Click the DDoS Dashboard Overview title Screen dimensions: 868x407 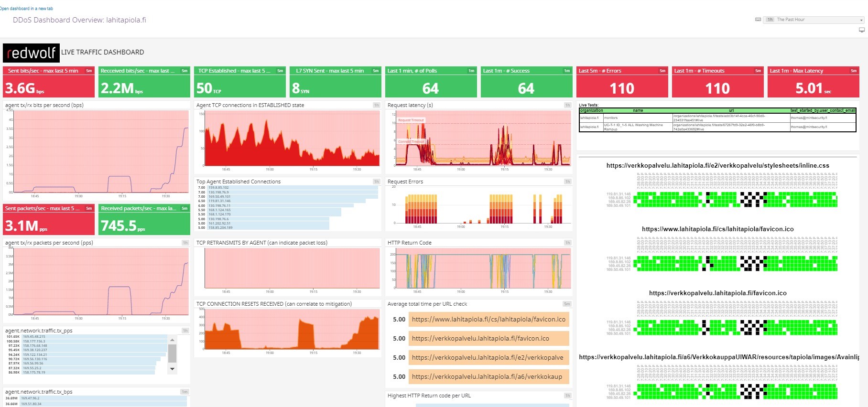click(79, 20)
